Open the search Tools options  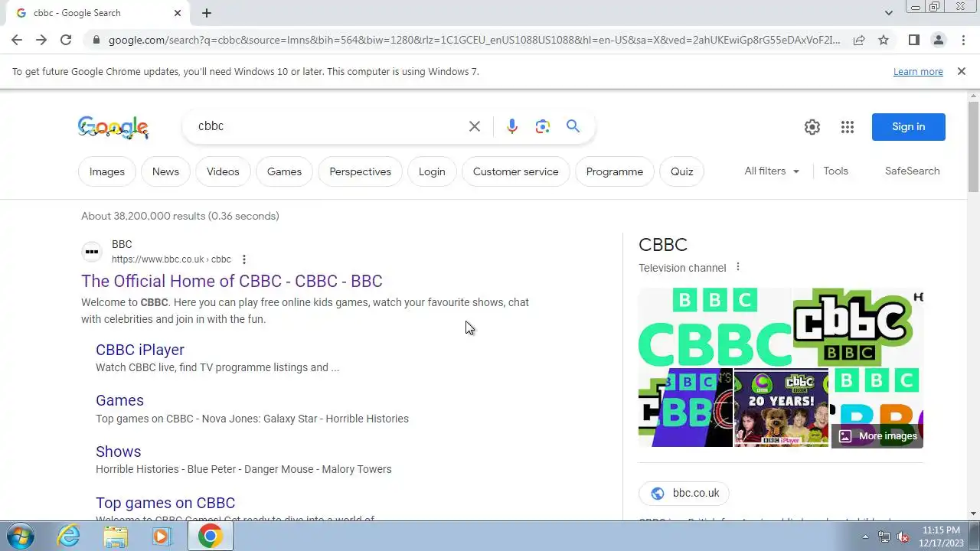click(835, 171)
